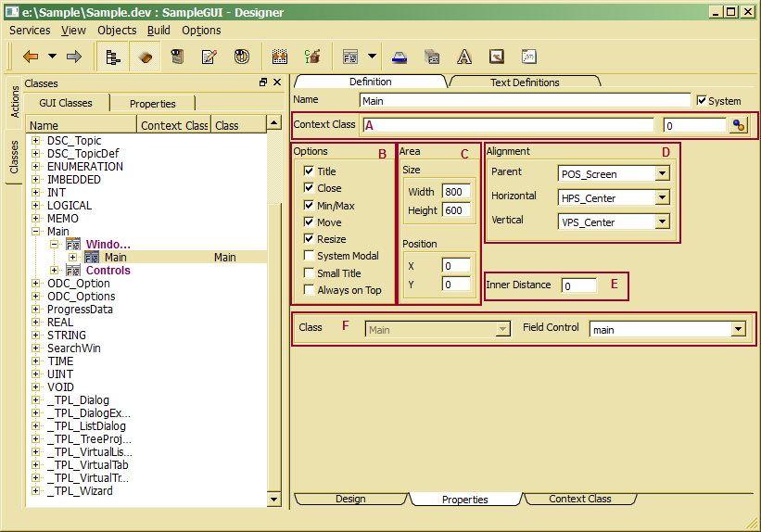Select the ProgressData class in tree

coord(80,310)
